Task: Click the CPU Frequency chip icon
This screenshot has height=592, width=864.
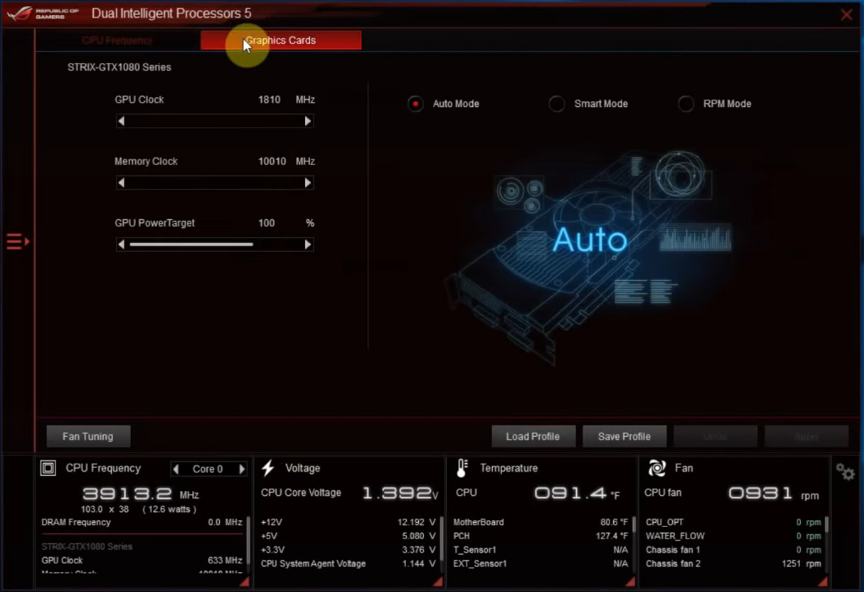Action: (x=48, y=469)
